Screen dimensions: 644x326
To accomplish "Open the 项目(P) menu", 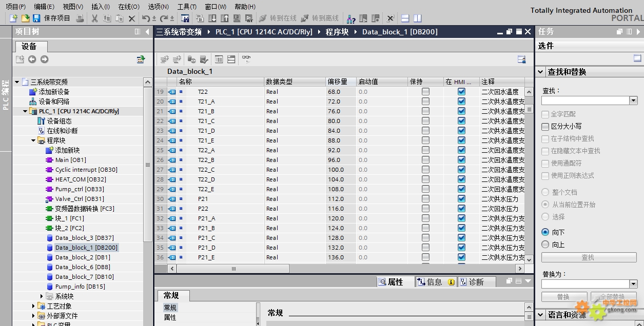I will (15, 7).
